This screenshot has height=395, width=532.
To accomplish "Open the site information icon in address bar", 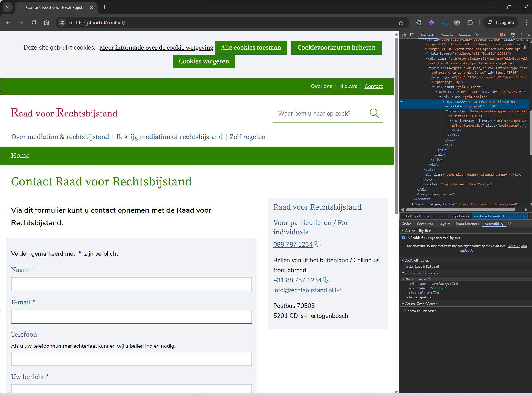I will 62,22.
